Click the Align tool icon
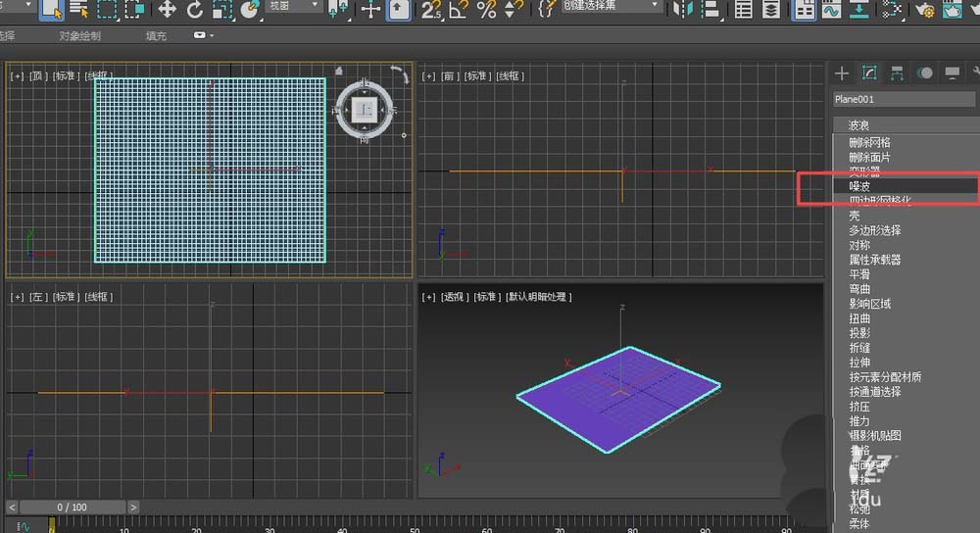 click(710, 9)
